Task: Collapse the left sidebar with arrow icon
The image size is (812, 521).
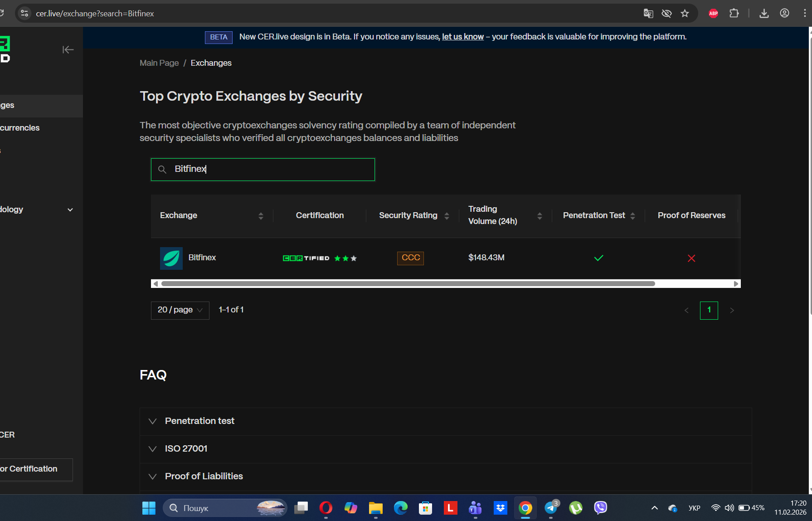Action: point(68,50)
